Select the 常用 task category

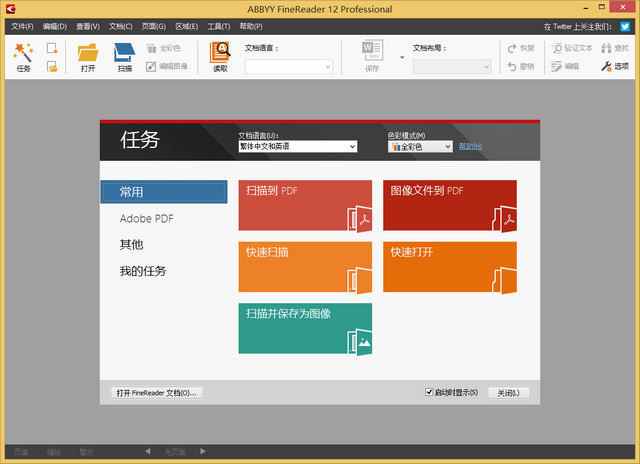pos(164,192)
